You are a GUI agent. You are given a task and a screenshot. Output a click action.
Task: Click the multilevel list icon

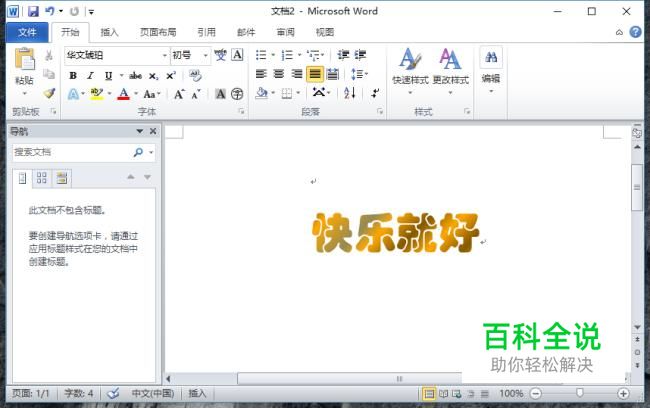coord(313,55)
